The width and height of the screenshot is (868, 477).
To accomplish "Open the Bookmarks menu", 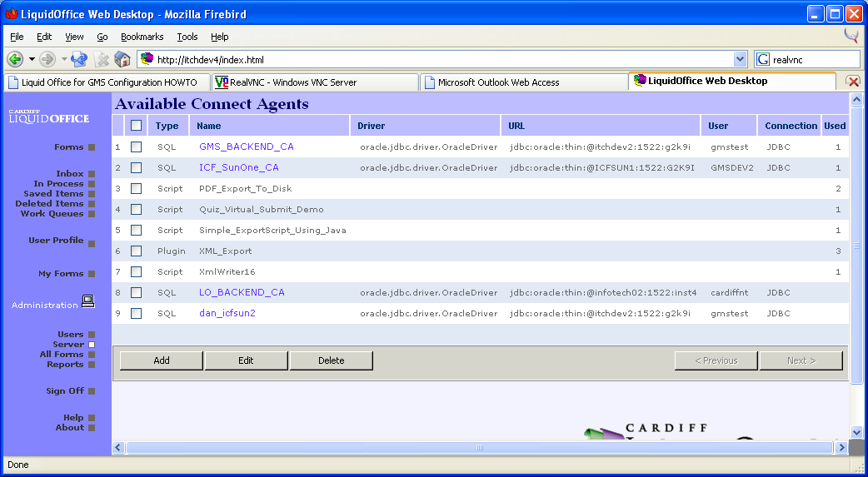I will 142,37.
